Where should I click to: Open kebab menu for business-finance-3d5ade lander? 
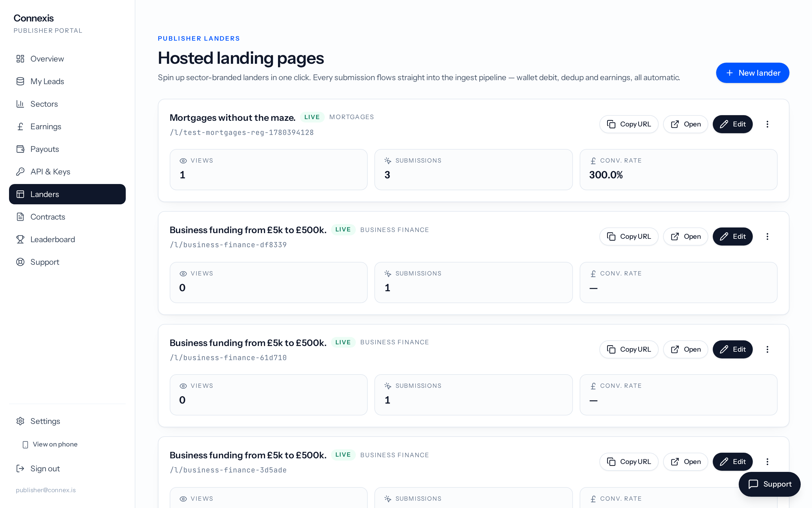pos(767,462)
